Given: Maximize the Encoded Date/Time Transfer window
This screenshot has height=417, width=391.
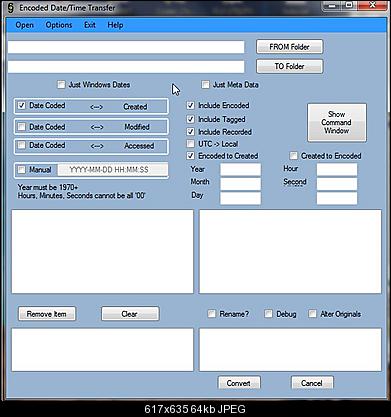Looking at the screenshot, I should pyautogui.click(x=349, y=5).
